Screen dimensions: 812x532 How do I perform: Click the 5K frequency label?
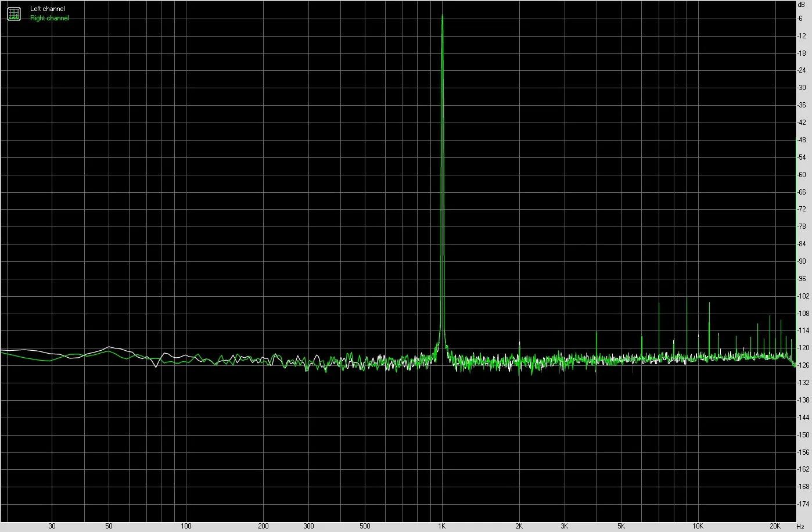pos(621,526)
